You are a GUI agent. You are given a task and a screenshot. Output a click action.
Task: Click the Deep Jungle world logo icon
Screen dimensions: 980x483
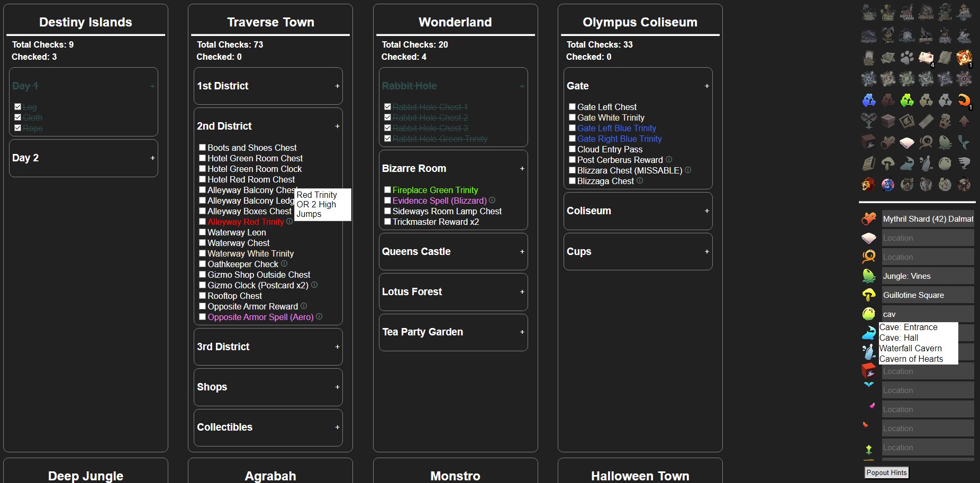(945, 13)
